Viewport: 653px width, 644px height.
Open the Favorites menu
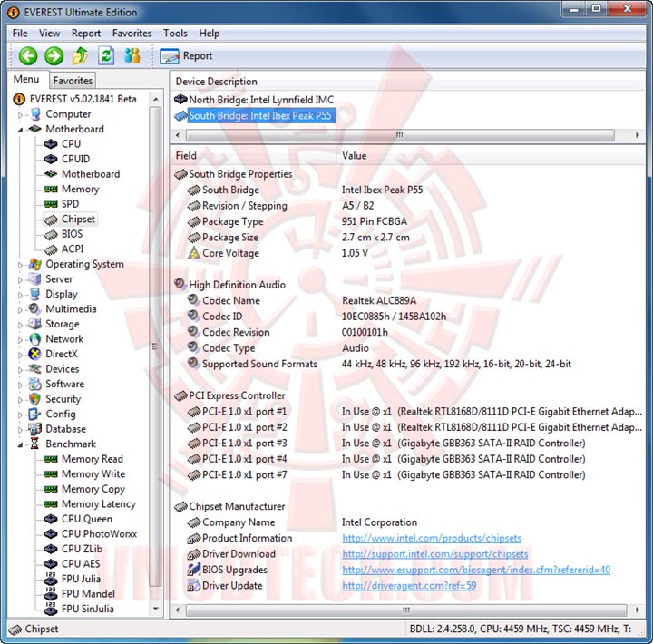pyautogui.click(x=132, y=34)
